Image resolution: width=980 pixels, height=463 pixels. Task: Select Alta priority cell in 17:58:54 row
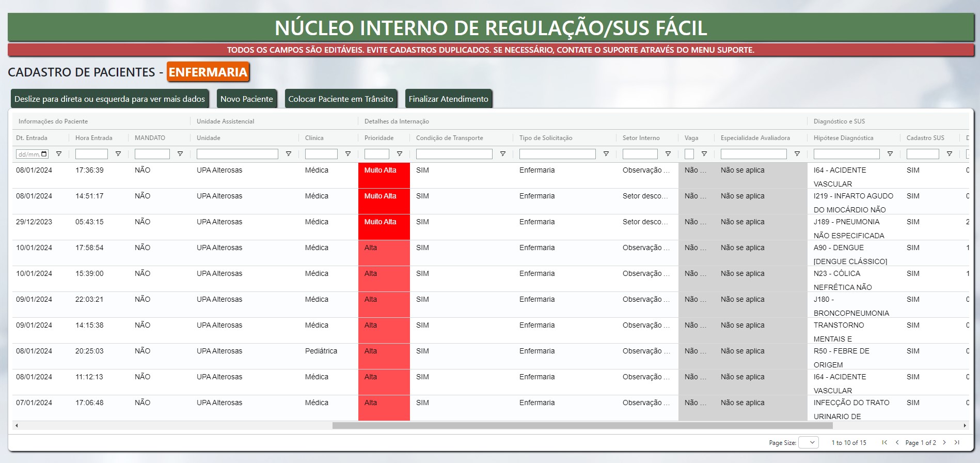384,253
